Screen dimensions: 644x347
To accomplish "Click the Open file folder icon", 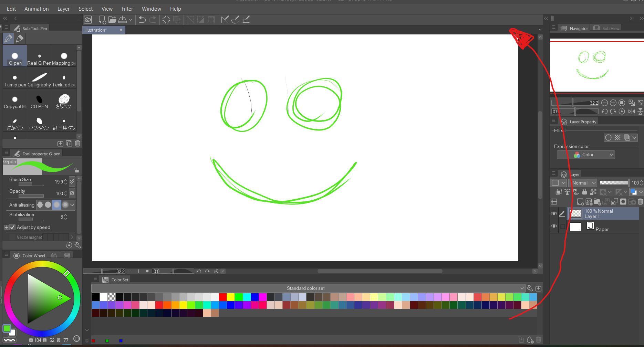I will coord(112,20).
